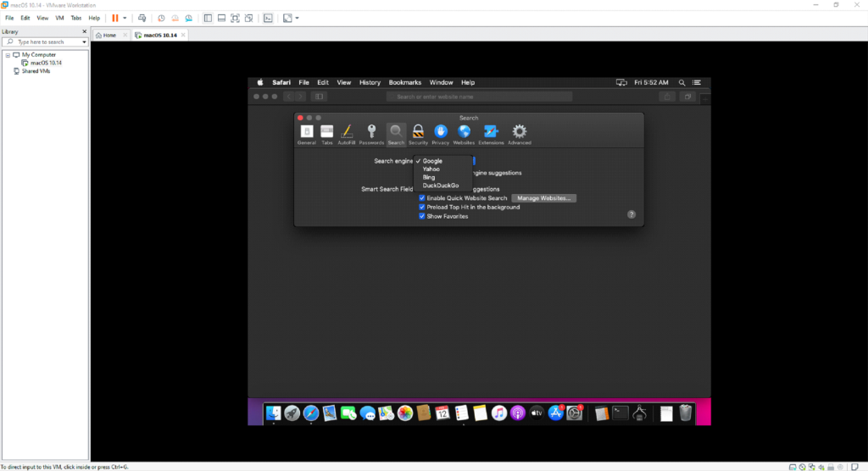
Task: Open VMware console view icon
Action: [268, 19]
